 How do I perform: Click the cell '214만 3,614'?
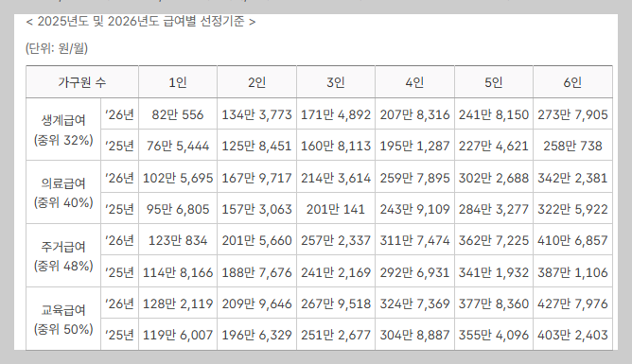click(336, 178)
